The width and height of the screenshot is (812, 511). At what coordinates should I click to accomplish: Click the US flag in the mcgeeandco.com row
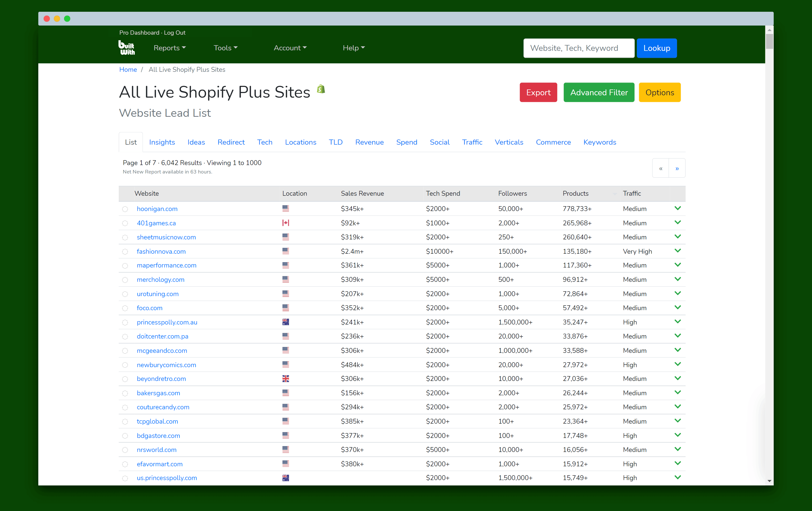[286, 350]
